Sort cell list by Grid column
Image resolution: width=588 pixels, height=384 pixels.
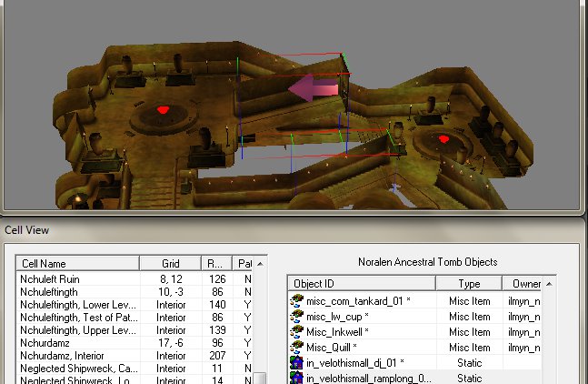[170, 263]
